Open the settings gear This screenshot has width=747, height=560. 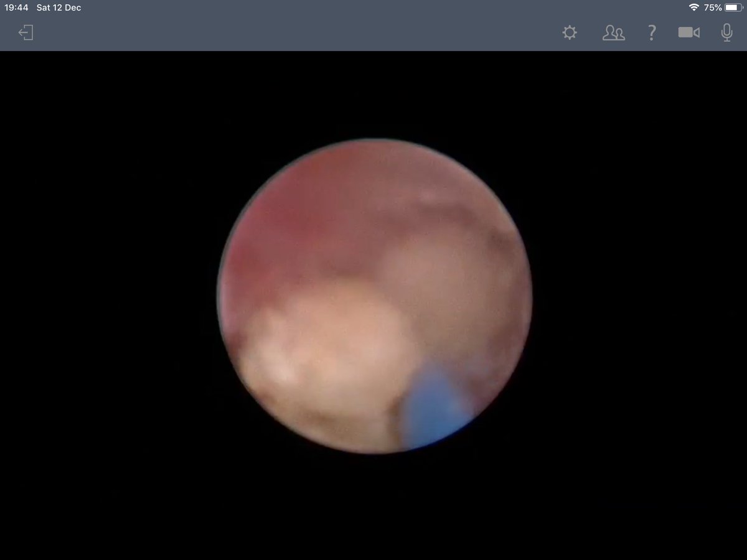click(570, 33)
